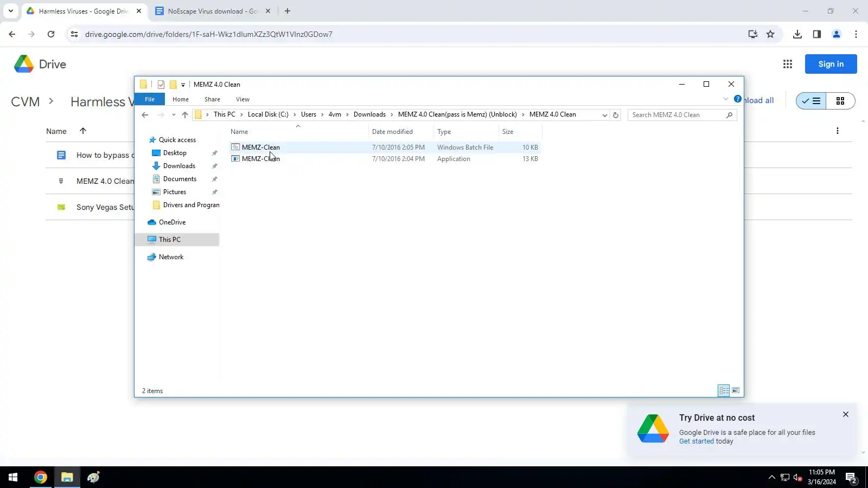Click the Properties quick access toolbar icon

pos(161,85)
